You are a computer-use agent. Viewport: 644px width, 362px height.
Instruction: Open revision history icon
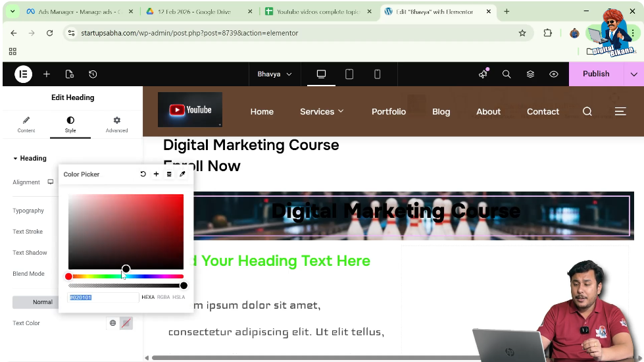[x=93, y=74]
